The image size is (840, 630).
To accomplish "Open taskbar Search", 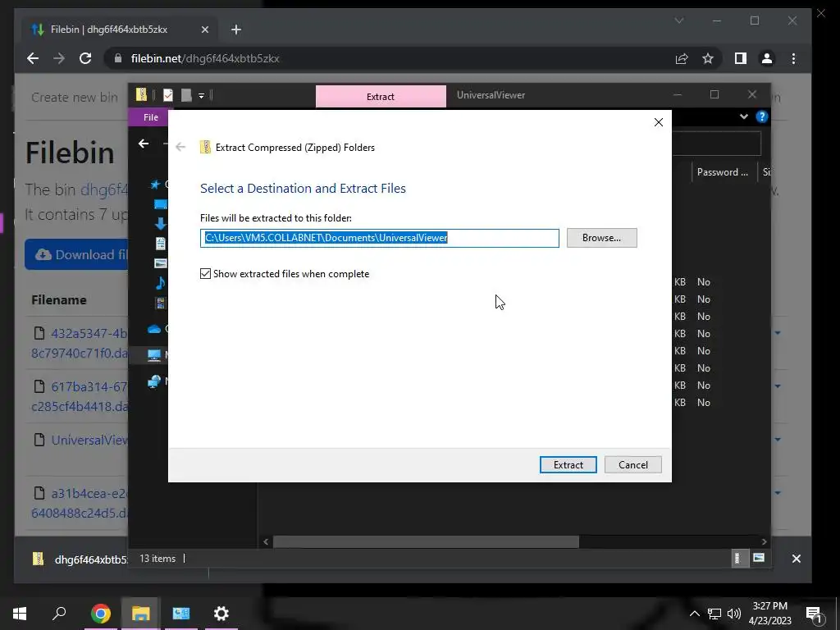I will 59,614.
